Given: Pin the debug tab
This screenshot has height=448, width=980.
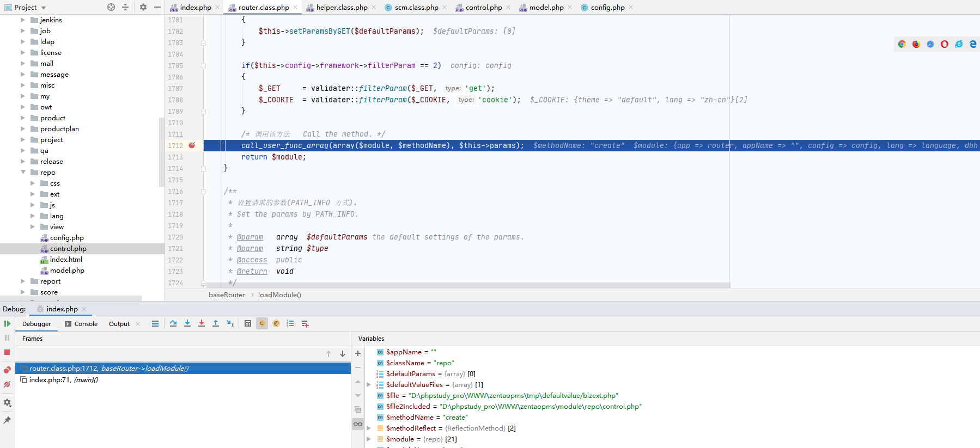Looking at the screenshot, I should click(7, 420).
